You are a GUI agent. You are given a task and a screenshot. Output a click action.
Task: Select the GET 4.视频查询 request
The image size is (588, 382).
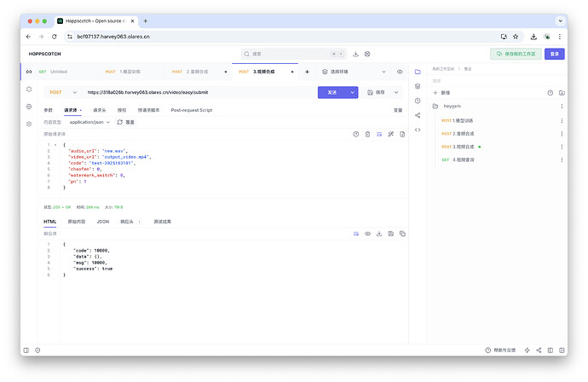pos(458,159)
